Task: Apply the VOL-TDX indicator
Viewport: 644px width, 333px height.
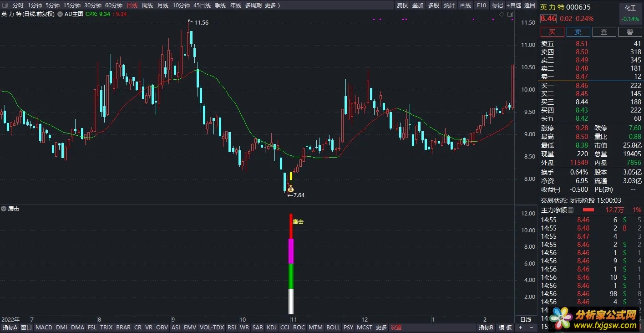Action: point(212,328)
